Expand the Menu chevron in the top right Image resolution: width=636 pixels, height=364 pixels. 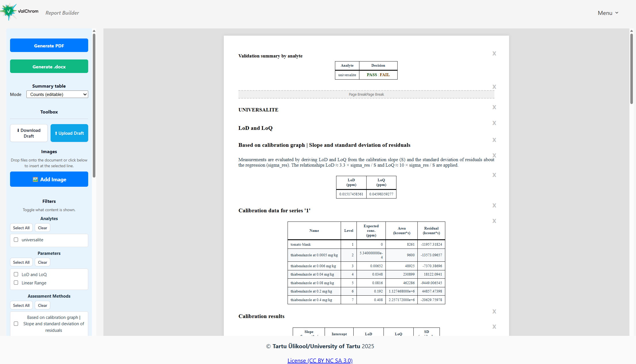click(x=616, y=13)
